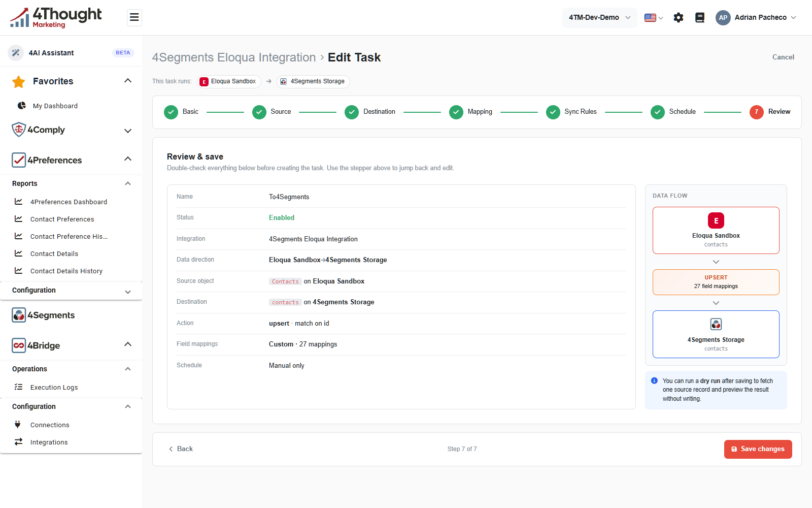Click Cancel link
This screenshot has width=812, height=508.
(x=783, y=57)
